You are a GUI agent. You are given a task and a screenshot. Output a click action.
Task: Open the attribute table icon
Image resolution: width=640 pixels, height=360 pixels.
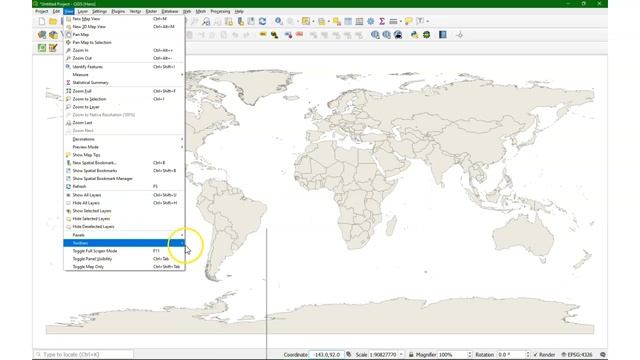click(348, 21)
